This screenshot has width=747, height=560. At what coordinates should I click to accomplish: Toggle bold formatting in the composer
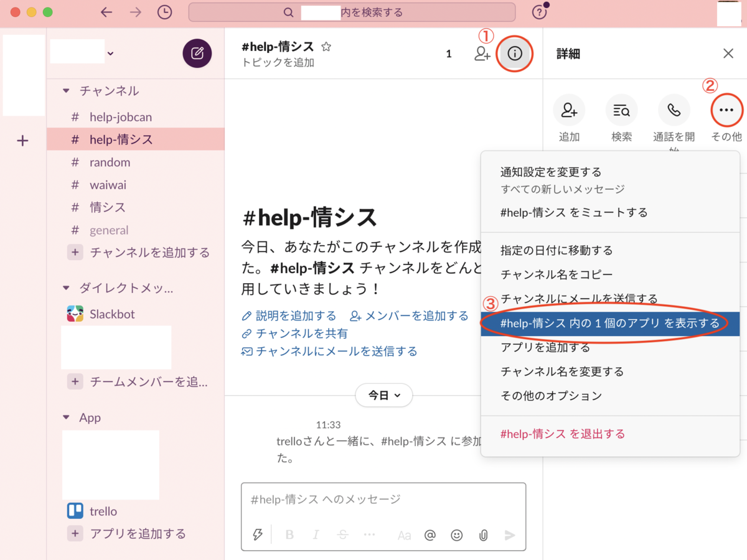click(289, 535)
